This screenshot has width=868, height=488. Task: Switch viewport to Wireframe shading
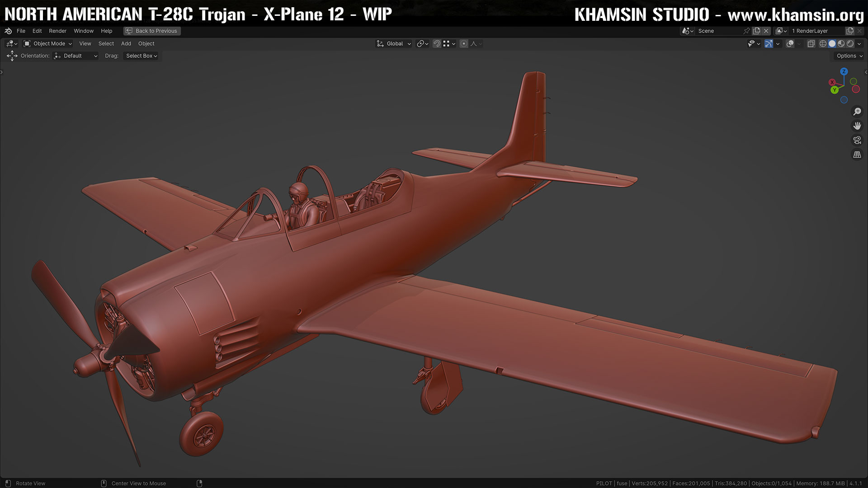[x=823, y=43]
